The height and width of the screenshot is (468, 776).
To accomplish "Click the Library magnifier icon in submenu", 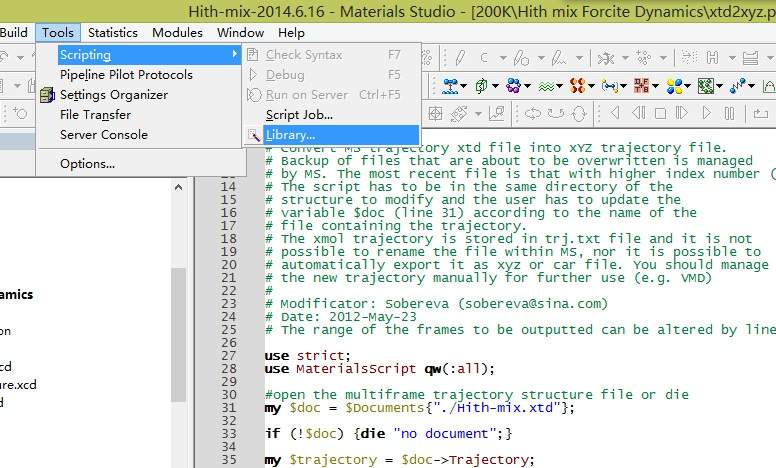I will [254, 135].
